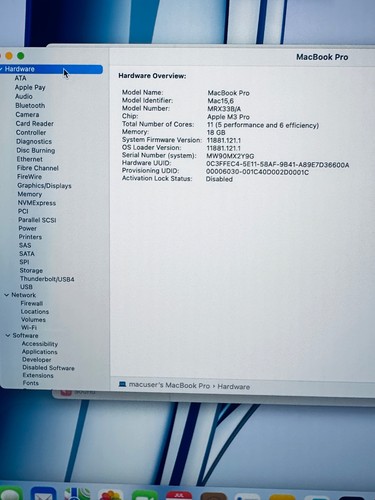Collapse the Software section chevron
The width and height of the screenshot is (375, 500).
point(7,335)
